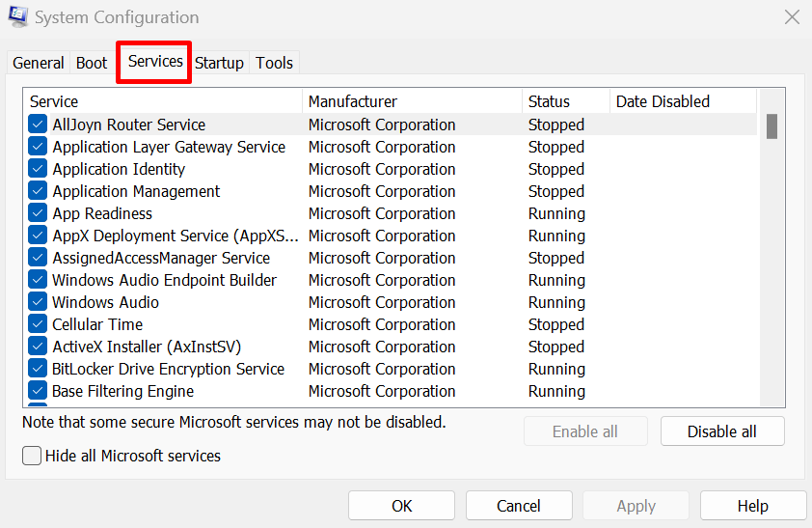This screenshot has width=812, height=528.
Task: Switch to the General tab
Action: [39, 63]
